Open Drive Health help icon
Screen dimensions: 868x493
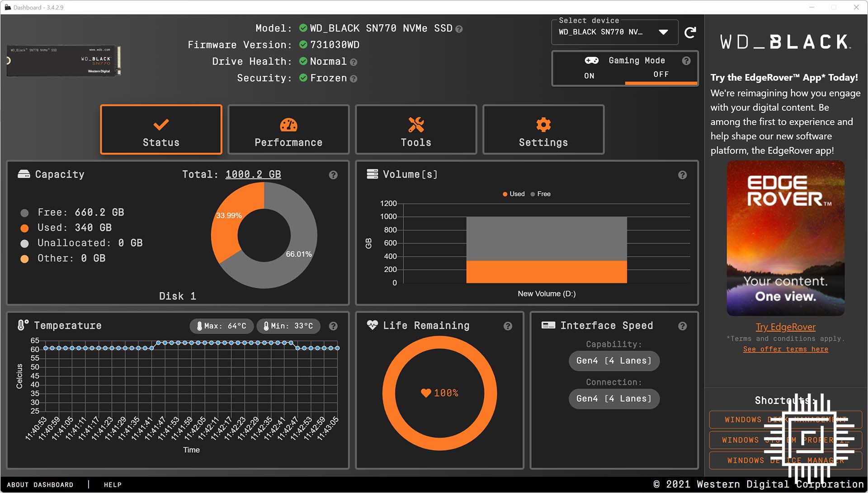click(x=354, y=62)
